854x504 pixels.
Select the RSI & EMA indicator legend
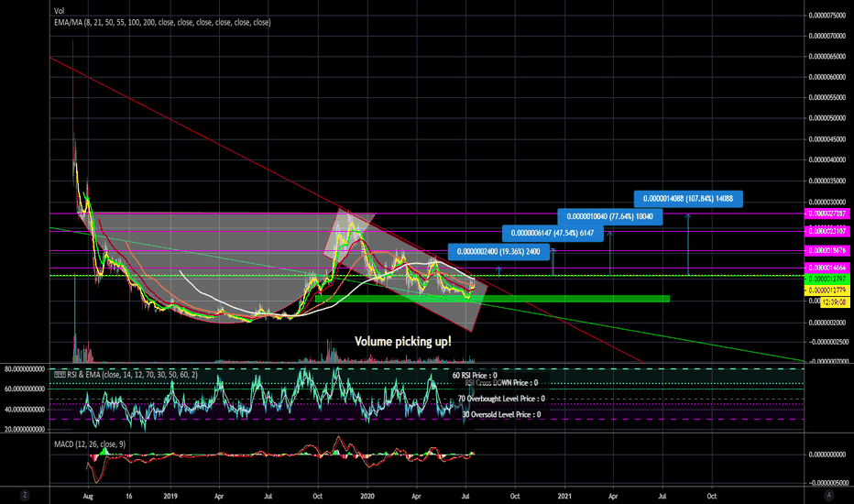point(126,374)
